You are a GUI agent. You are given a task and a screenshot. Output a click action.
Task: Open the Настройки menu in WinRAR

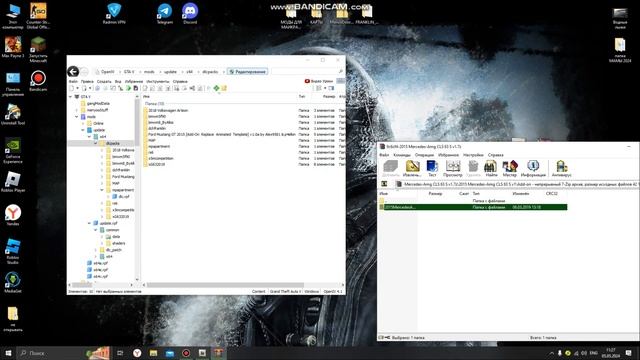[x=473, y=155]
